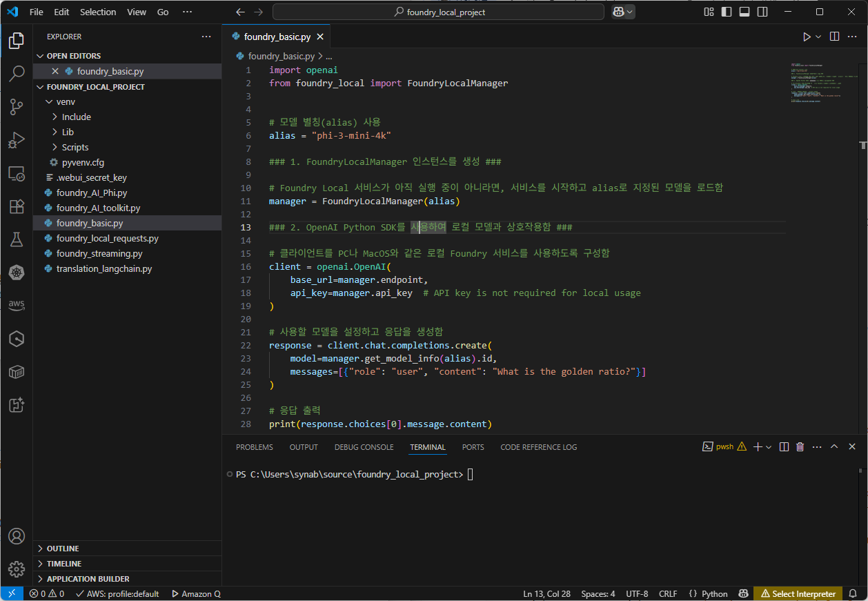Open the Explorer view in activity bar

[x=16, y=41]
